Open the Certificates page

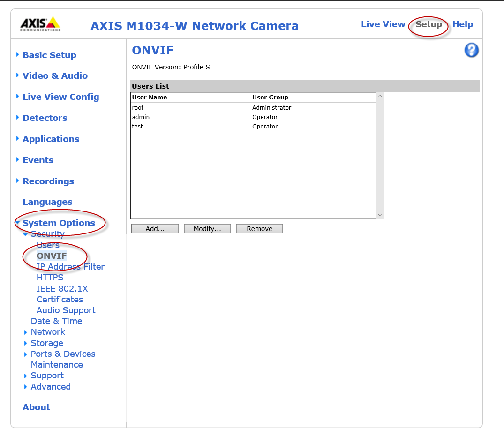60,299
